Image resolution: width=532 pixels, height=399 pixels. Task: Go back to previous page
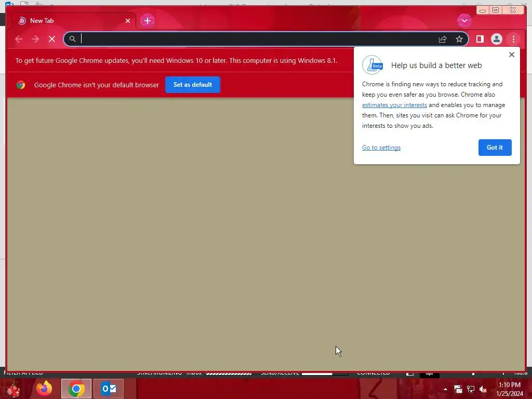pyautogui.click(x=19, y=39)
